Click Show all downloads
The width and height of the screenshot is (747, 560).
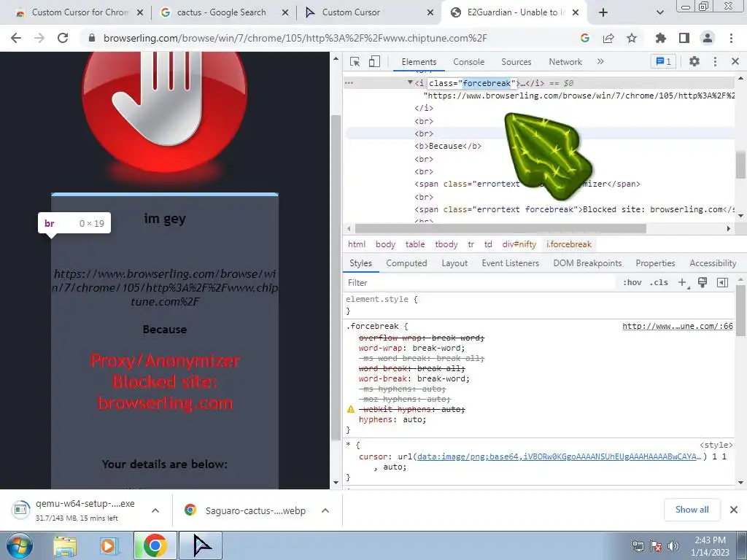[x=692, y=510]
